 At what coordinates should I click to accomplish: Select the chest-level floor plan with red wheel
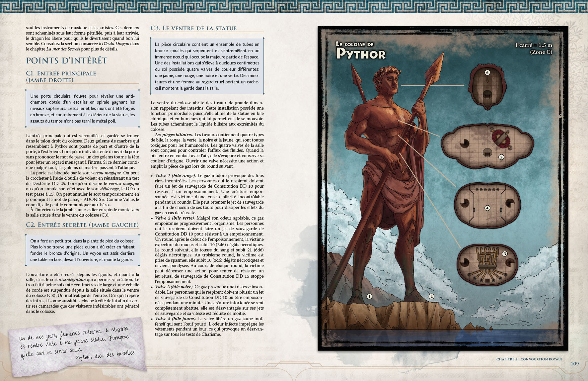click(487, 146)
